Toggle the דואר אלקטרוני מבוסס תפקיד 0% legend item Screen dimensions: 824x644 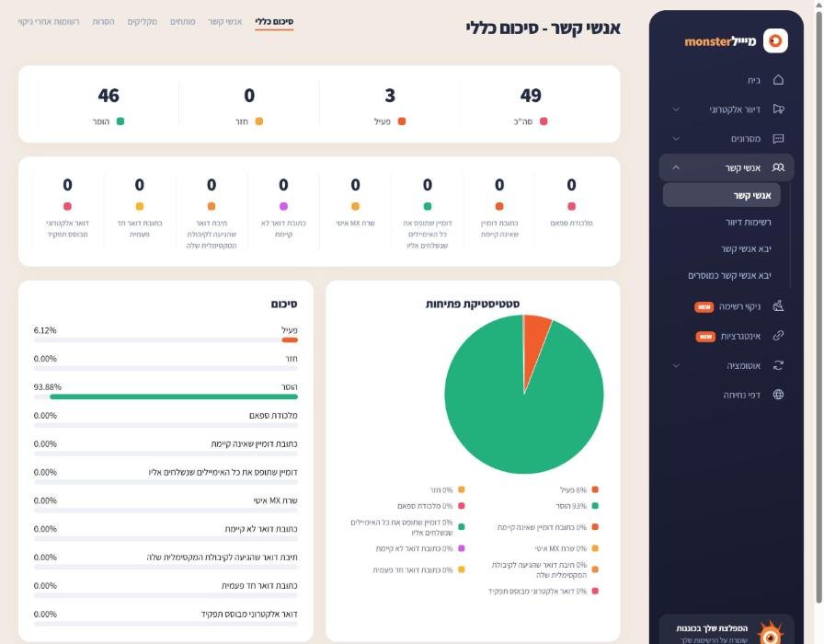544,591
